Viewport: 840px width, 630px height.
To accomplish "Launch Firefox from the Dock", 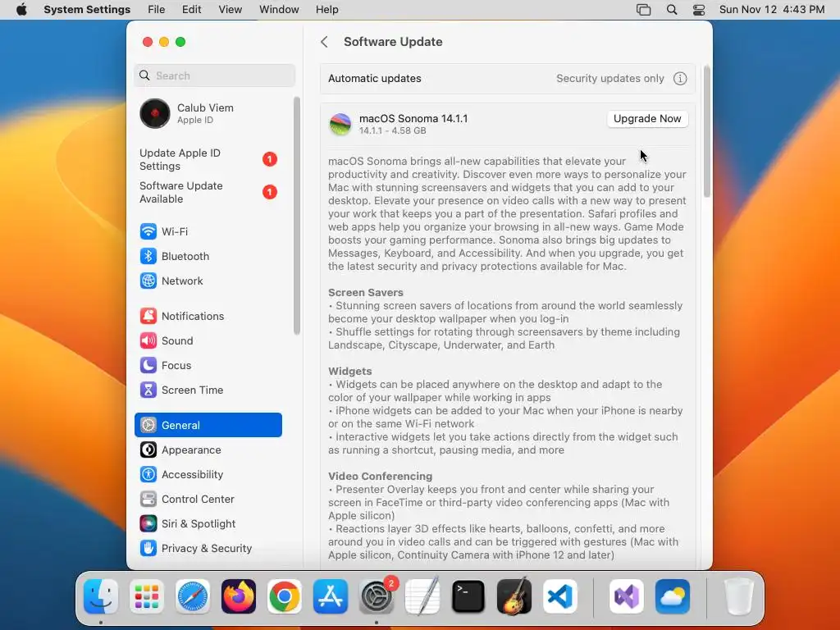I will (239, 596).
